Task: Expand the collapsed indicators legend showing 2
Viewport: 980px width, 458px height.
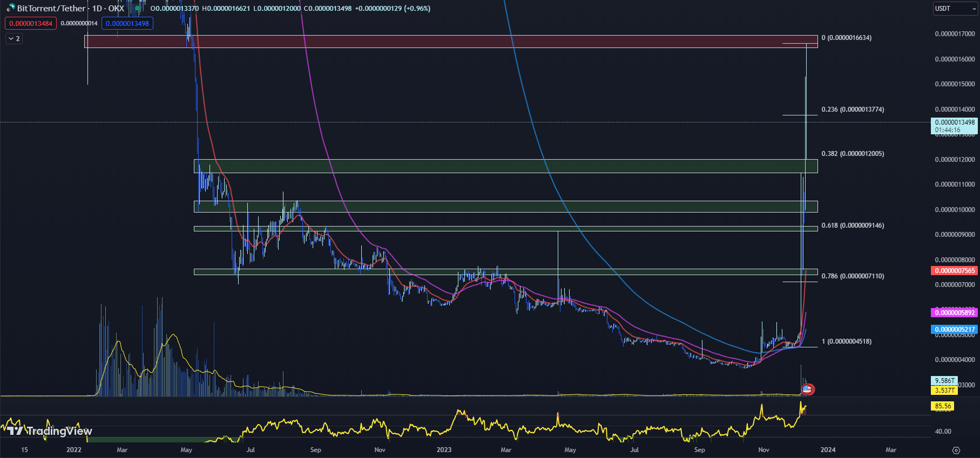Action: click(x=14, y=38)
